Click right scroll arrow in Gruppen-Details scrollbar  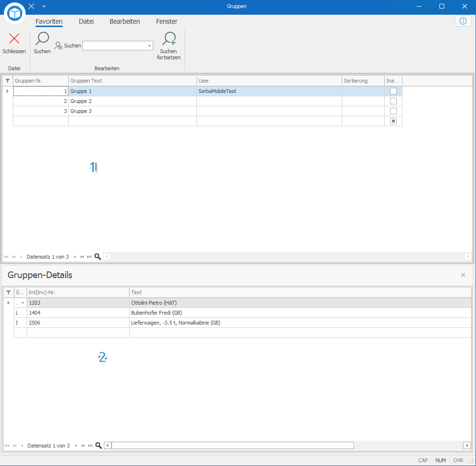pyautogui.click(x=467, y=446)
